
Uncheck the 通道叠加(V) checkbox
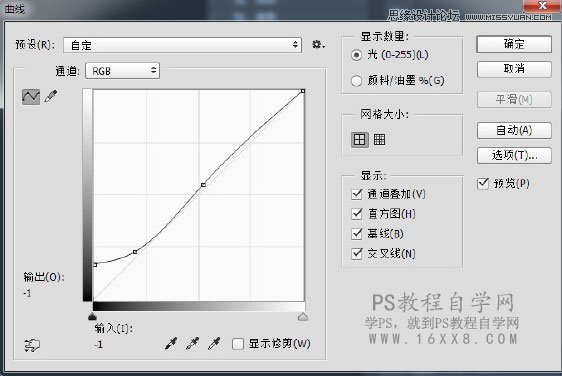pos(357,194)
